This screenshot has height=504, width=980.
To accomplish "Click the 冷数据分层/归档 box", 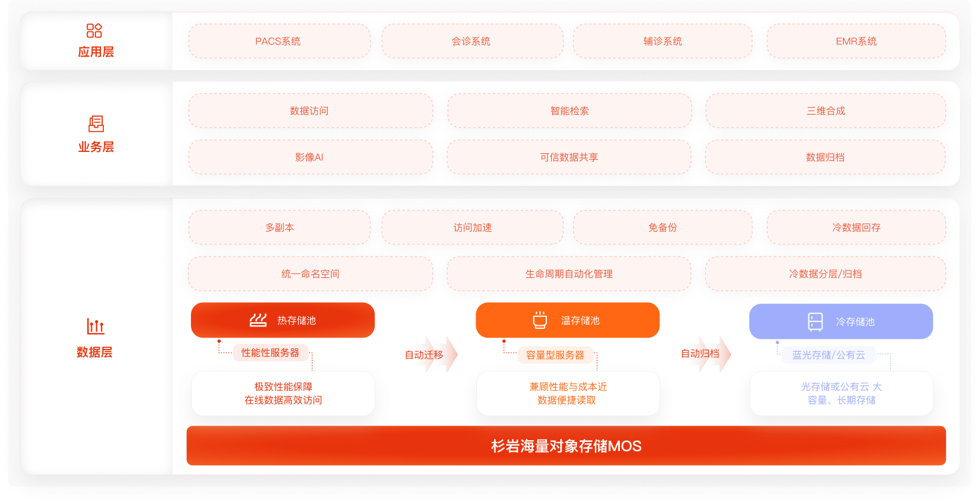I will 825,274.
